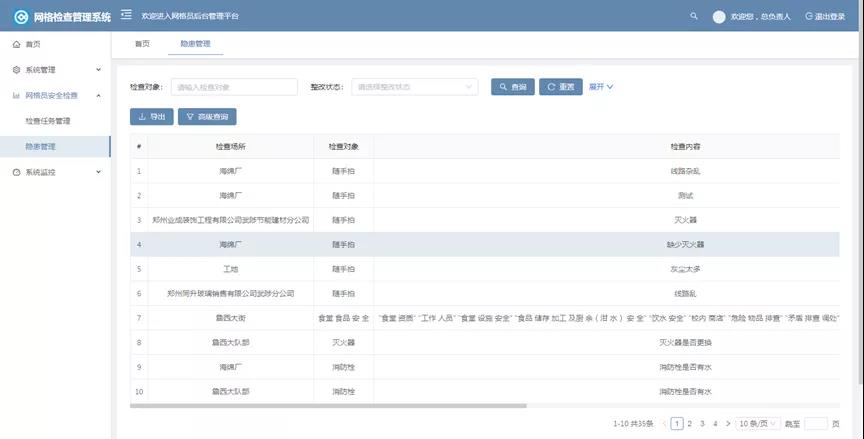Click the 导出 export button

coord(151,117)
